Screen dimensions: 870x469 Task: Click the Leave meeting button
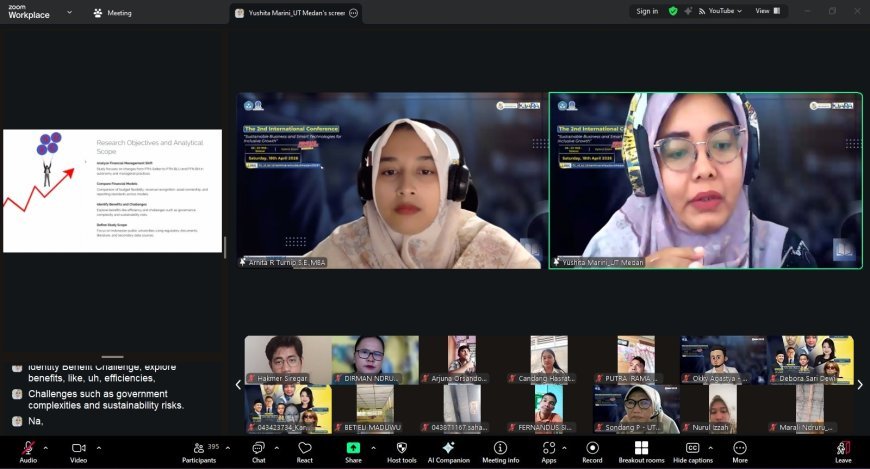coord(843,451)
